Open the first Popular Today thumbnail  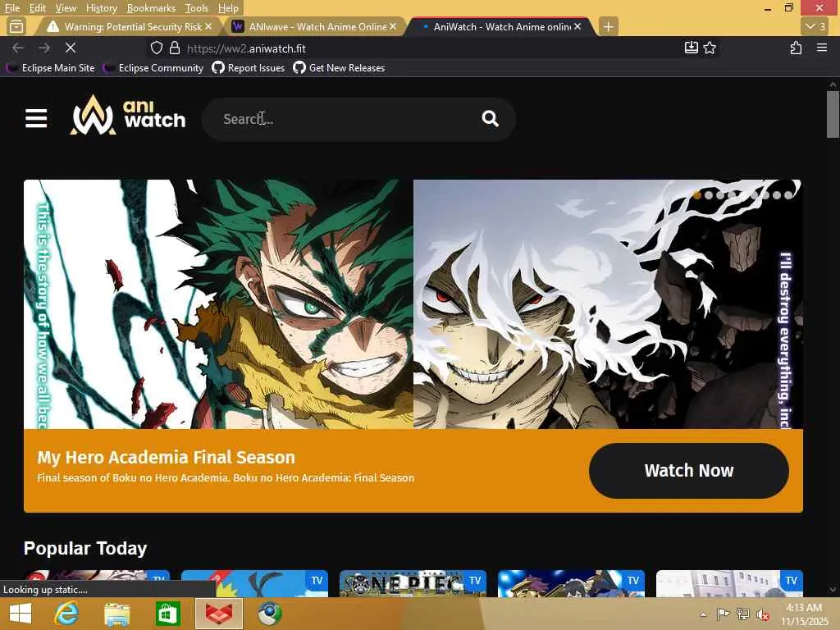97,583
